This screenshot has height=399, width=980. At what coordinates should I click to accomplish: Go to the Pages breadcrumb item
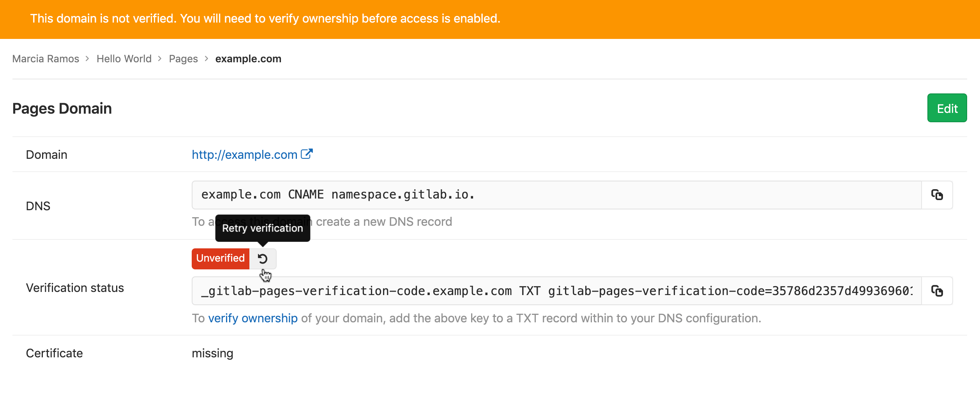183,58
